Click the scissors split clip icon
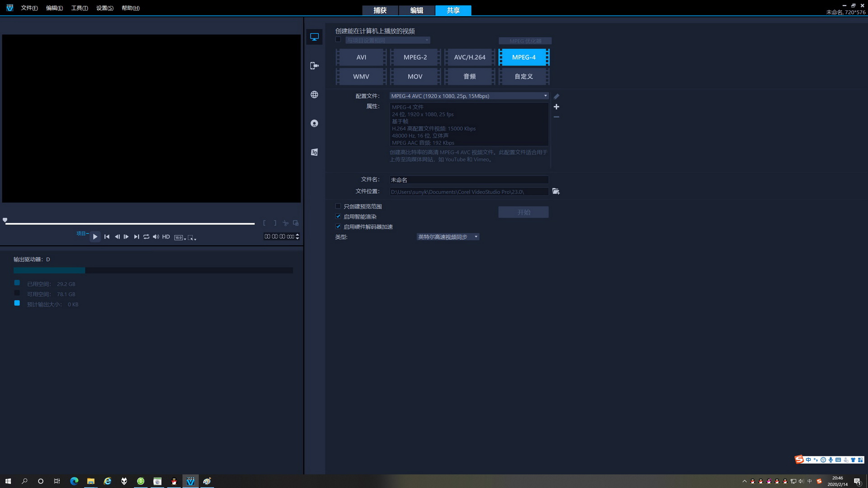The width and height of the screenshot is (868, 488). pyautogui.click(x=285, y=223)
